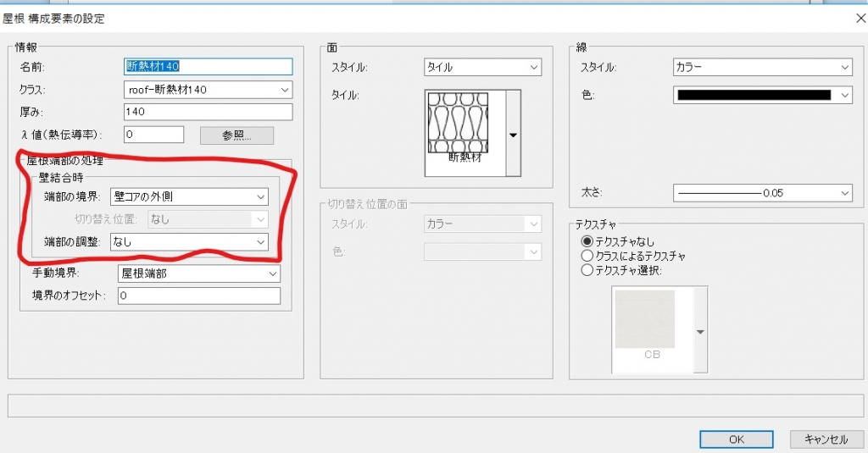The width and height of the screenshot is (868, 453).
Task: Expand the 端部の境界 dropdown
Action: pos(188,196)
